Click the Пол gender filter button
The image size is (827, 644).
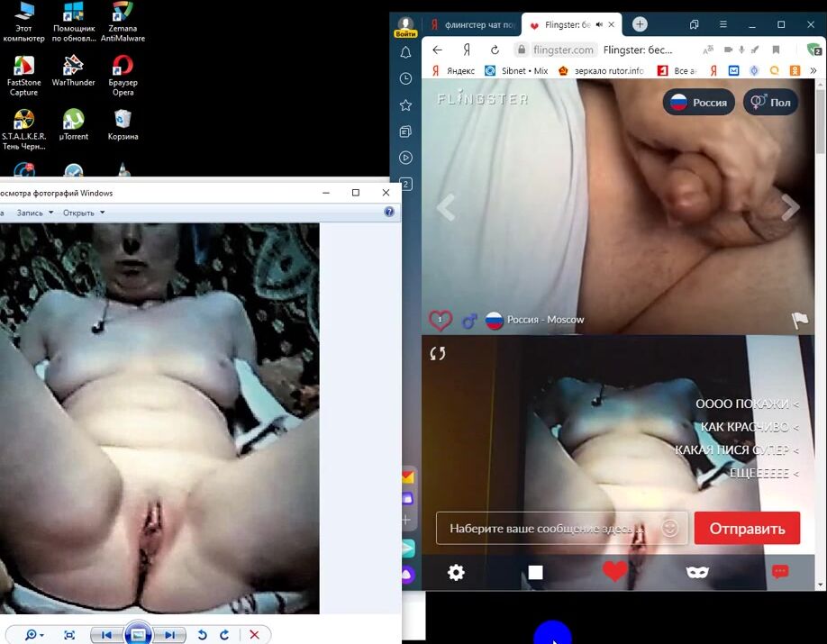click(770, 103)
